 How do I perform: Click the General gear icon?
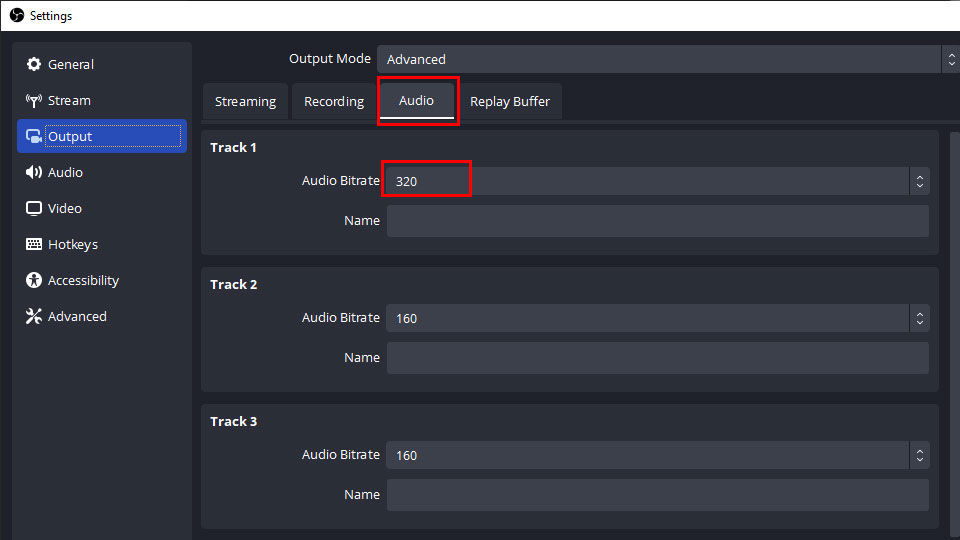tap(34, 64)
